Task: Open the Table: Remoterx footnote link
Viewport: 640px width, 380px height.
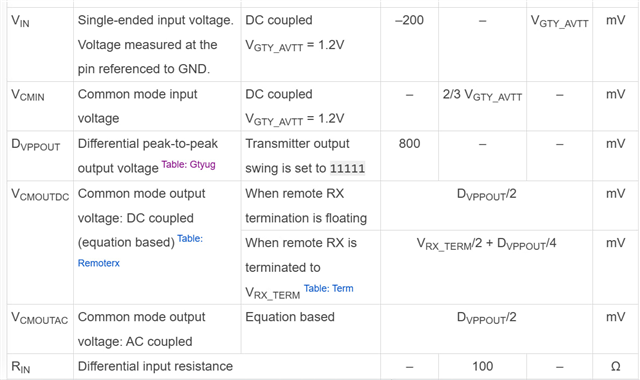Action: 140,251
